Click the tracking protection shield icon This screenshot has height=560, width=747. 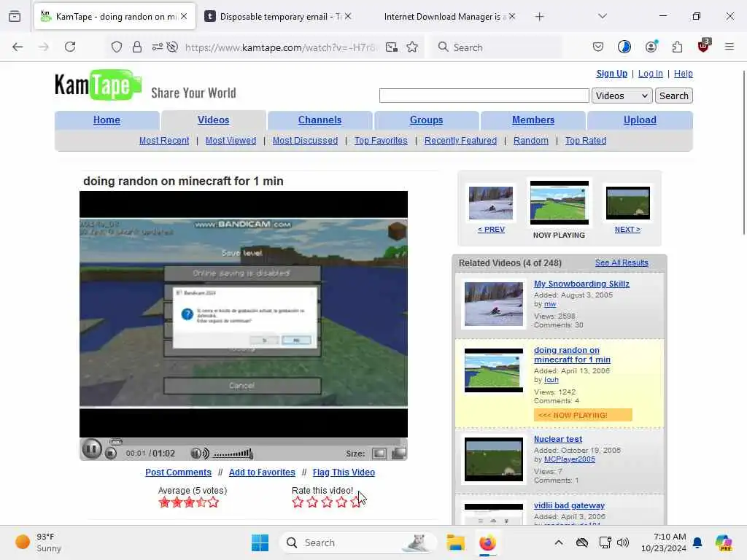coord(117,47)
